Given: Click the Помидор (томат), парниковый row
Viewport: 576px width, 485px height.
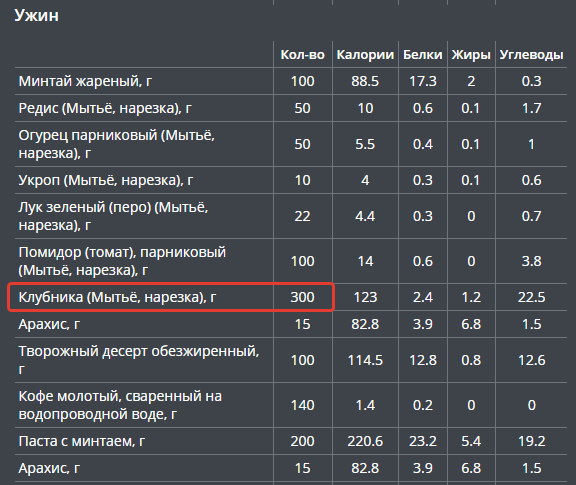Looking at the screenshot, I should (291, 261).
